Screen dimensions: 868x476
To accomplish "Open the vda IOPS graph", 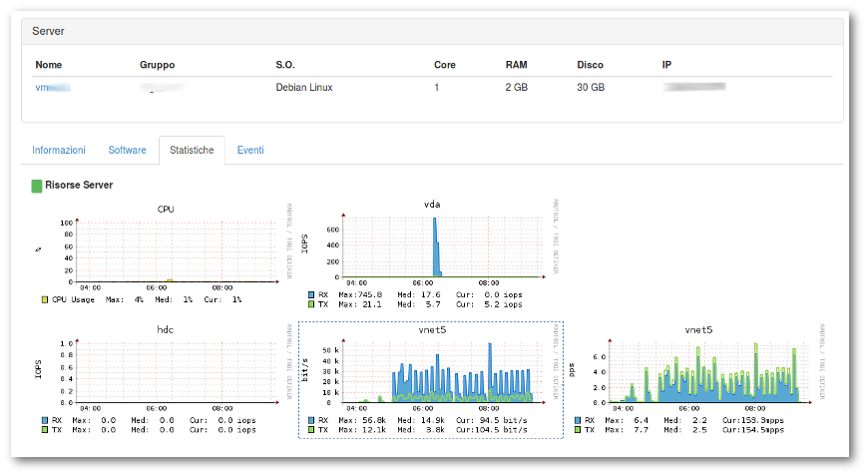I will (x=430, y=254).
